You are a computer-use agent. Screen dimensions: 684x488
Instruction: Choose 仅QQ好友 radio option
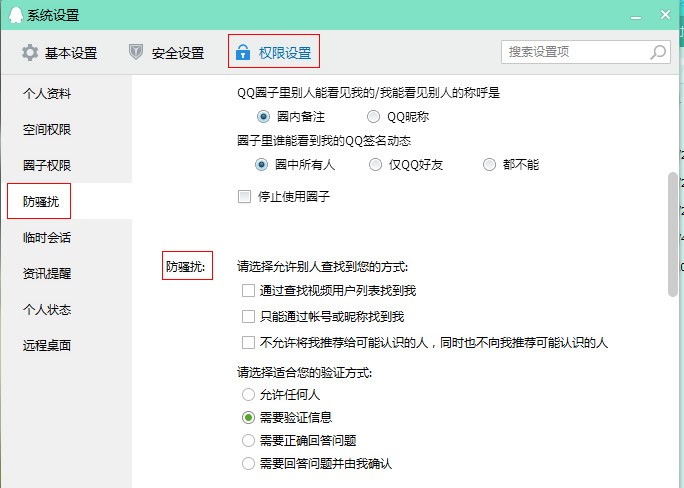[x=375, y=165]
